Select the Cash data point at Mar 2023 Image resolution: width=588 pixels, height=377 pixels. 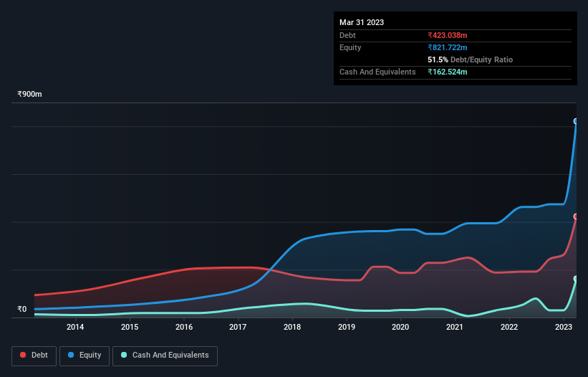[576, 279]
